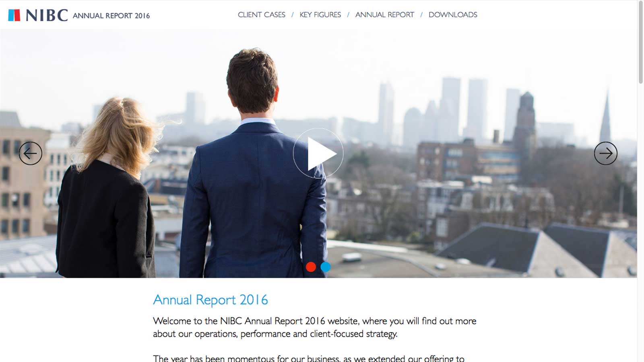Open the Client Cases menu item
Image resolution: width=644 pixels, height=362 pixels.
[x=261, y=15]
